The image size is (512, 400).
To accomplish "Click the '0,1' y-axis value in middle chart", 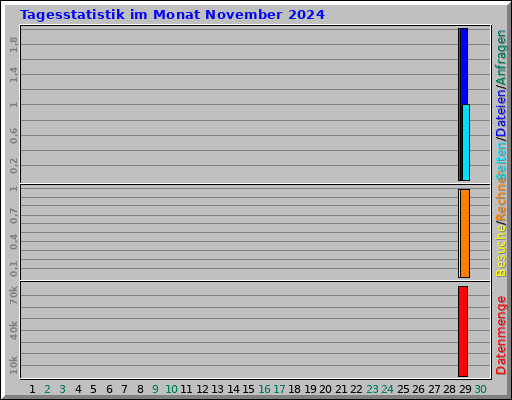I will [13, 269].
